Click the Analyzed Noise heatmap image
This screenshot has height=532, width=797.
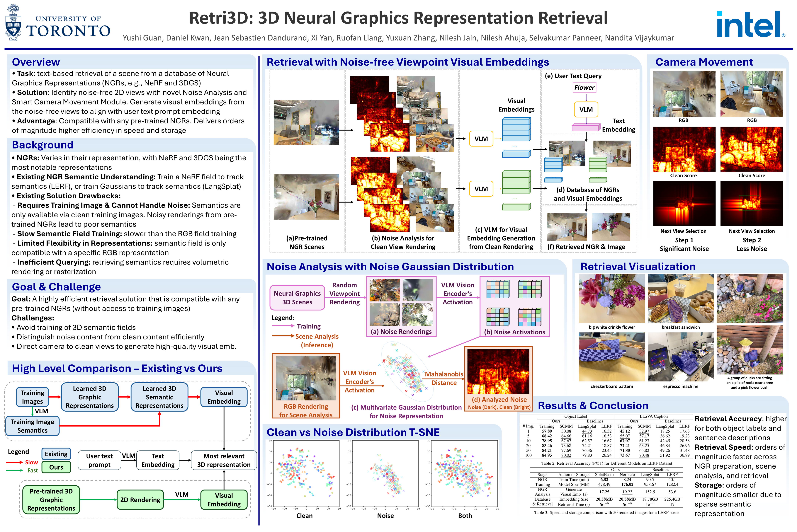click(x=498, y=371)
